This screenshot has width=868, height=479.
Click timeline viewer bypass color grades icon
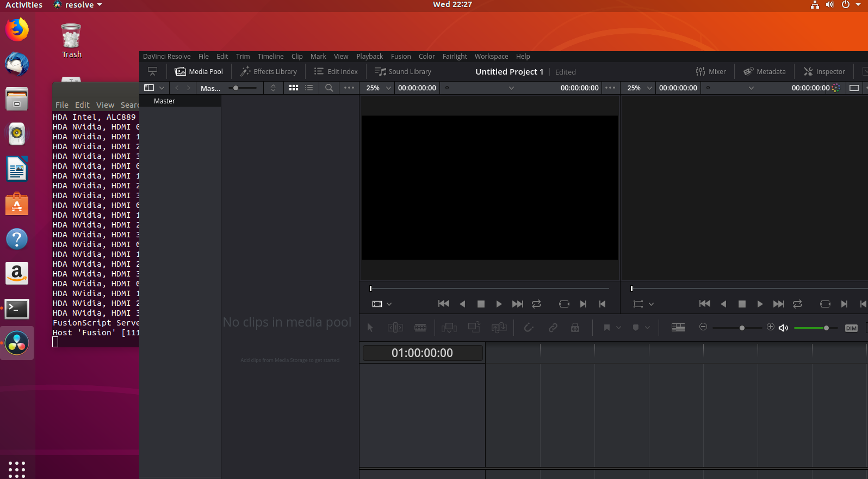coord(836,88)
